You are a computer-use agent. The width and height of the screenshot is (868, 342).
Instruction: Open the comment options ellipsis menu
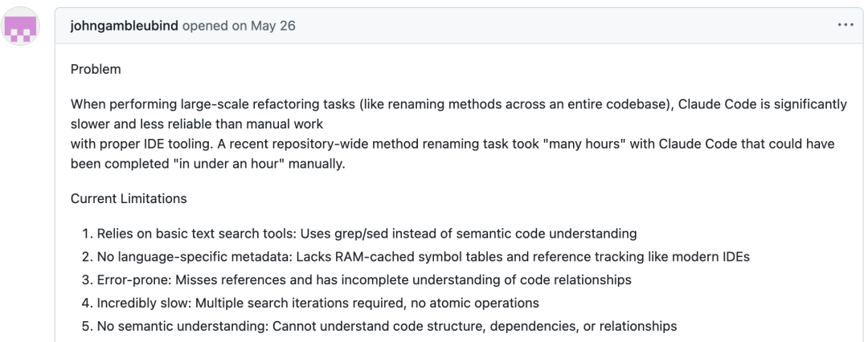845,26
